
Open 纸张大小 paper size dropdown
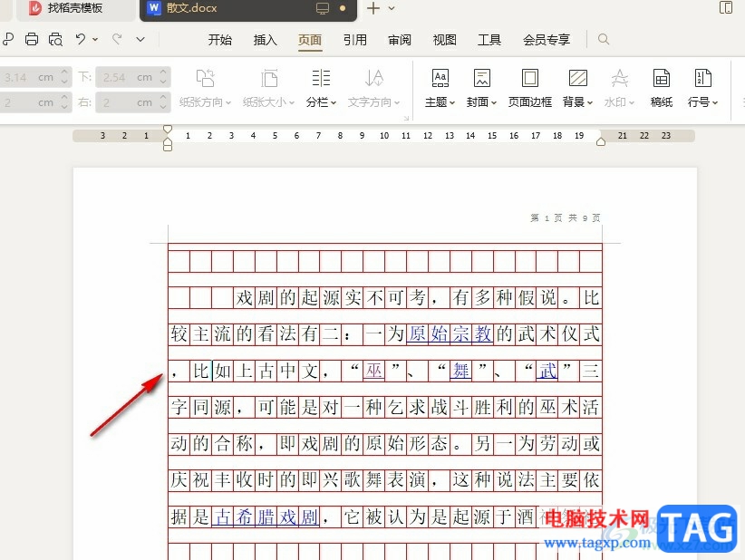[x=268, y=88]
